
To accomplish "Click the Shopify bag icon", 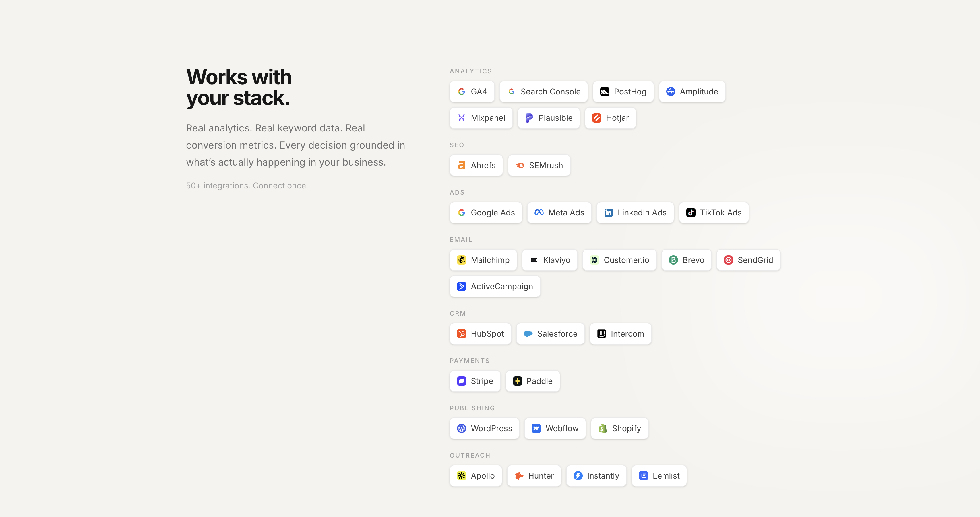I will tap(602, 428).
